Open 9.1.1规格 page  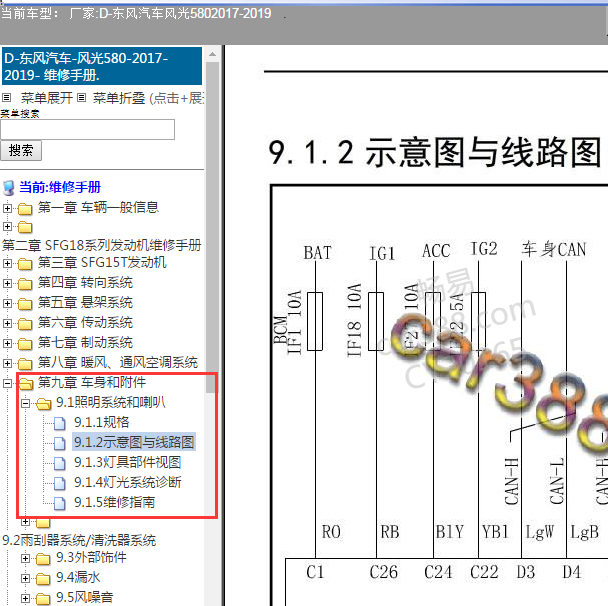tap(102, 423)
